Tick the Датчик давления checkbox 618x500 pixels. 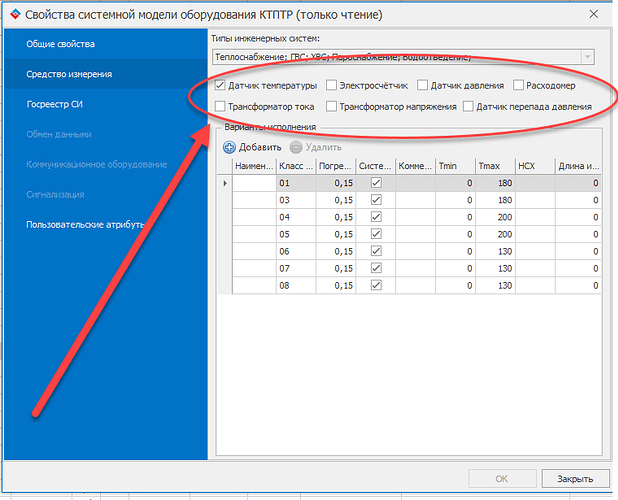423,86
